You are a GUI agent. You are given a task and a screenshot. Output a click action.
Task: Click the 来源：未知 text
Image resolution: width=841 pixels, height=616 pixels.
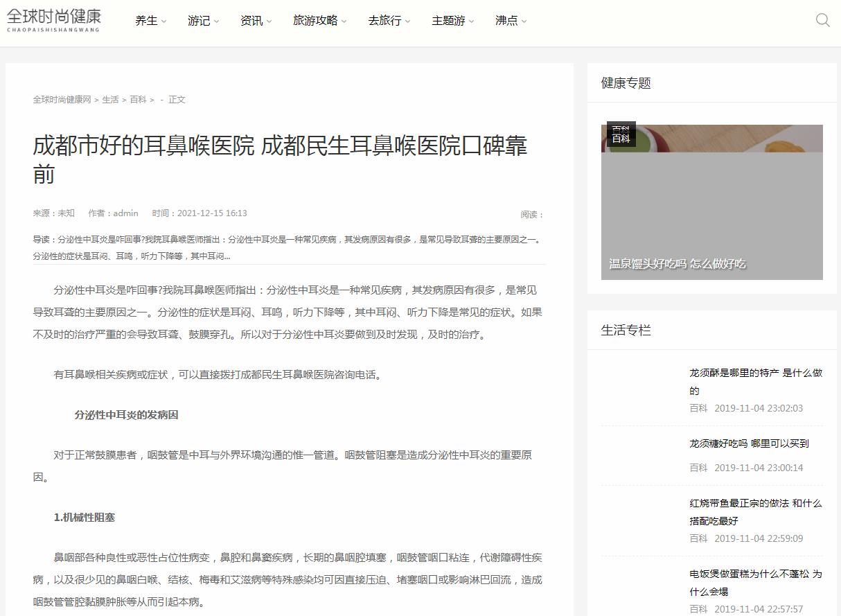(53, 213)
